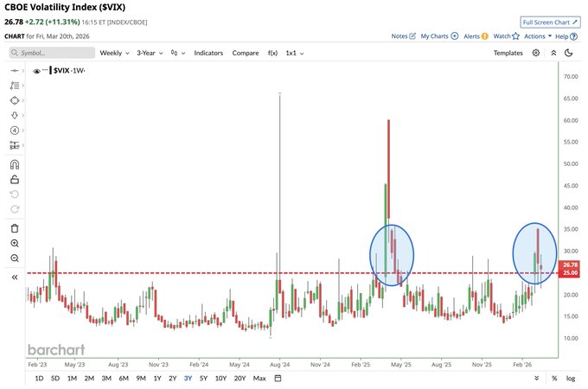Click the Aug '24 date axis label

tap(280, 364)
